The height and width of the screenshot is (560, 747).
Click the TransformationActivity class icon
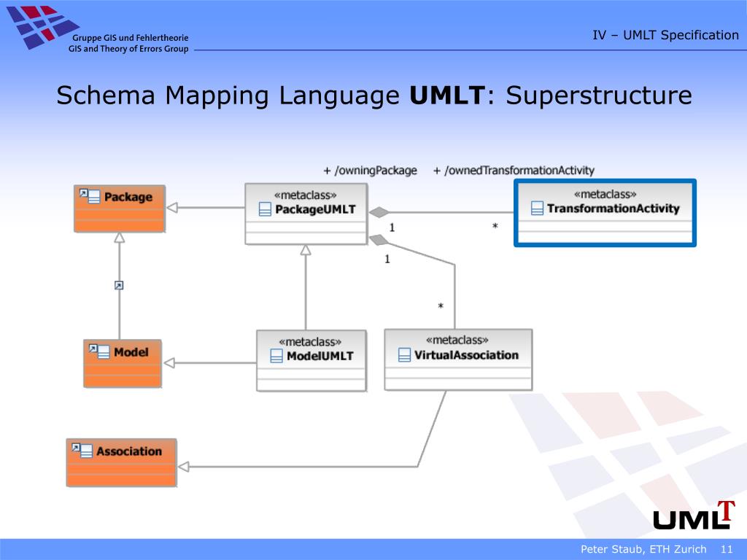(537, 208)
